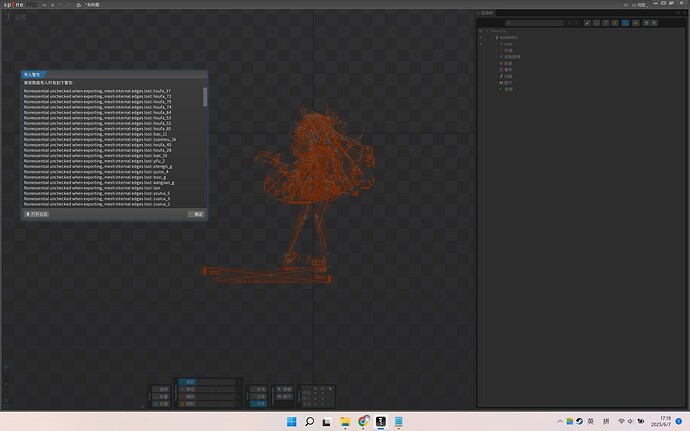690x431 pixels.
Task: Open File Explorer from taskbar
Action: [345, 422]
